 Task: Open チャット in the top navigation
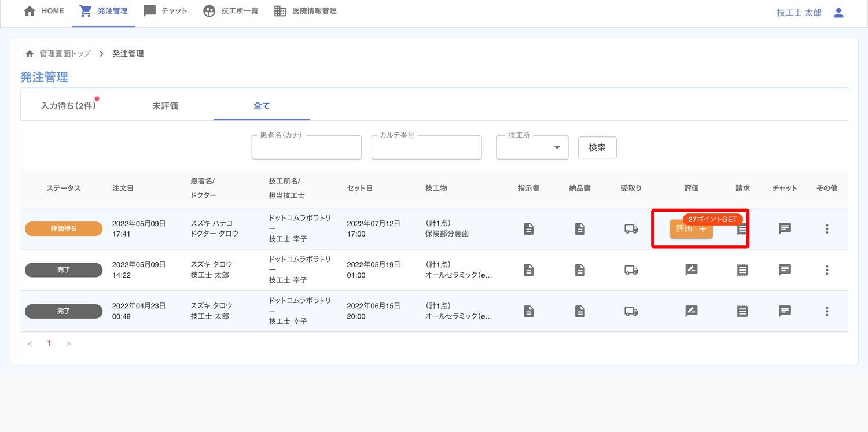pyautogui.click(x=165, y=11)
